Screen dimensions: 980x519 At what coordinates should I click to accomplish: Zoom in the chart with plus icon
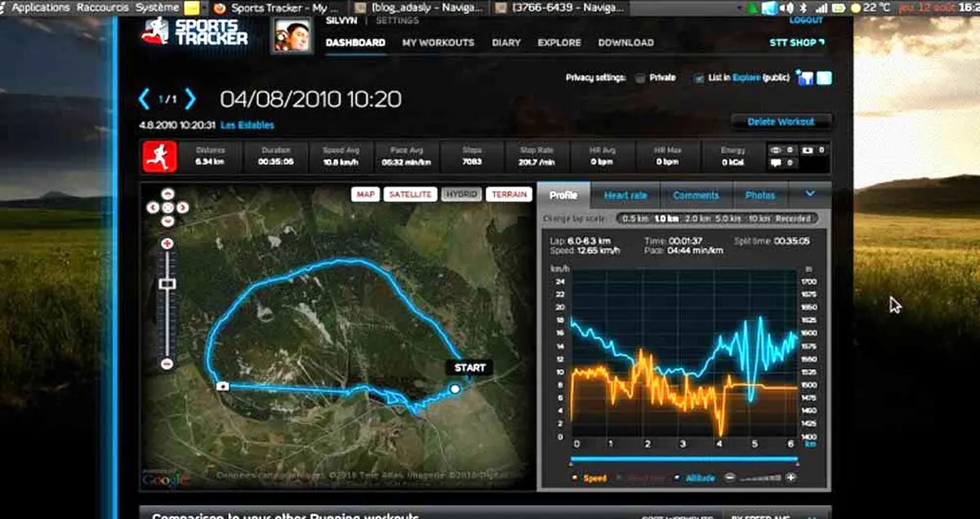791,477
